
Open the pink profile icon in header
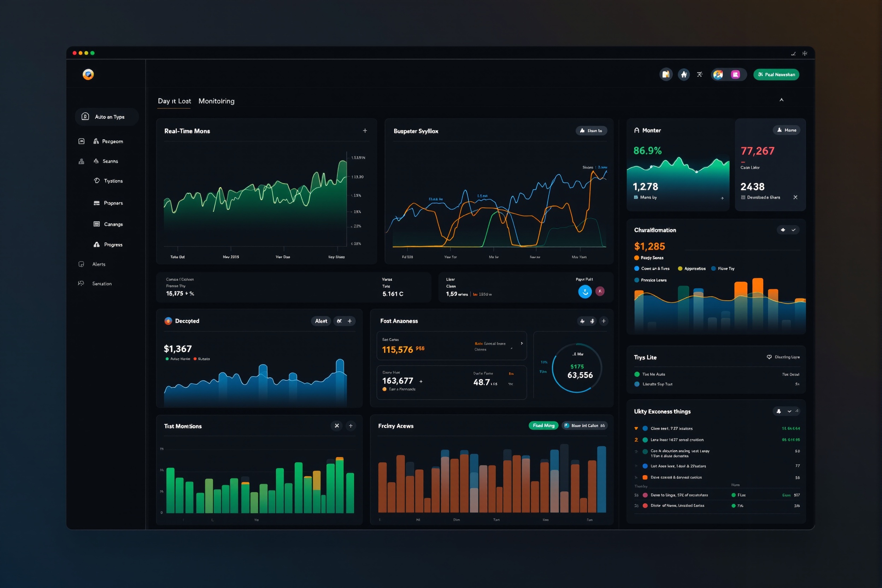[x=735, y=74]
